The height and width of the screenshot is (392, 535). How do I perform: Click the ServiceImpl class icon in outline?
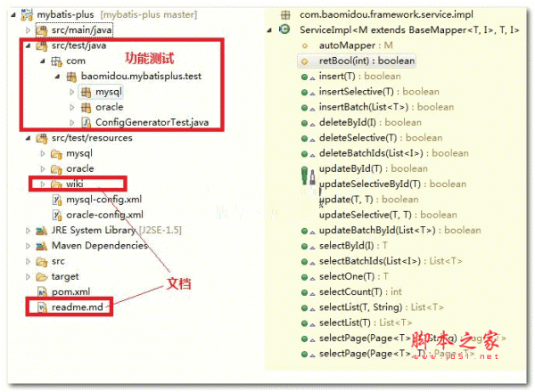pyautogui.click(x=284, y=30)
